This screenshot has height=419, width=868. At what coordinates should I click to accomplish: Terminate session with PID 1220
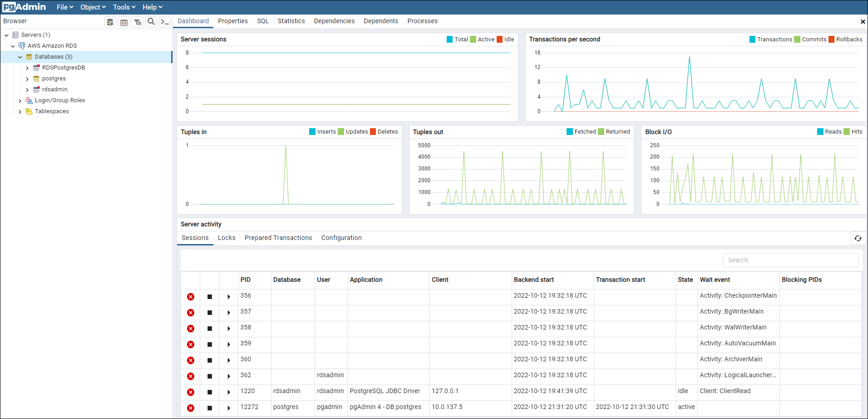click(191, 392)
